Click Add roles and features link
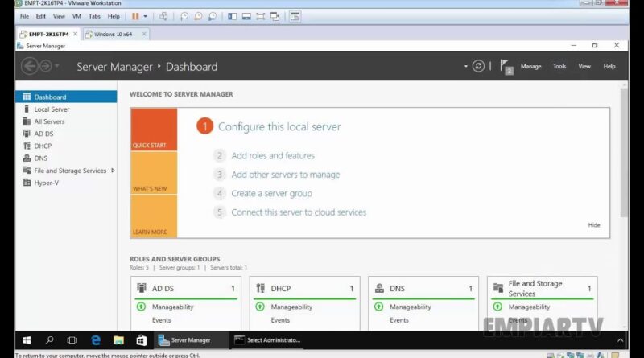 click(x=273, y=155)
